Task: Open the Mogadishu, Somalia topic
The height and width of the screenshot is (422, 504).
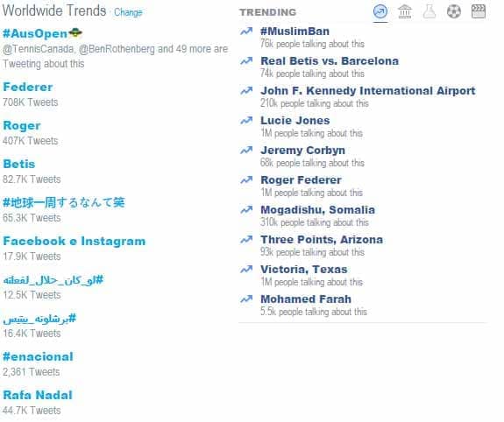Action: point(318,210)
